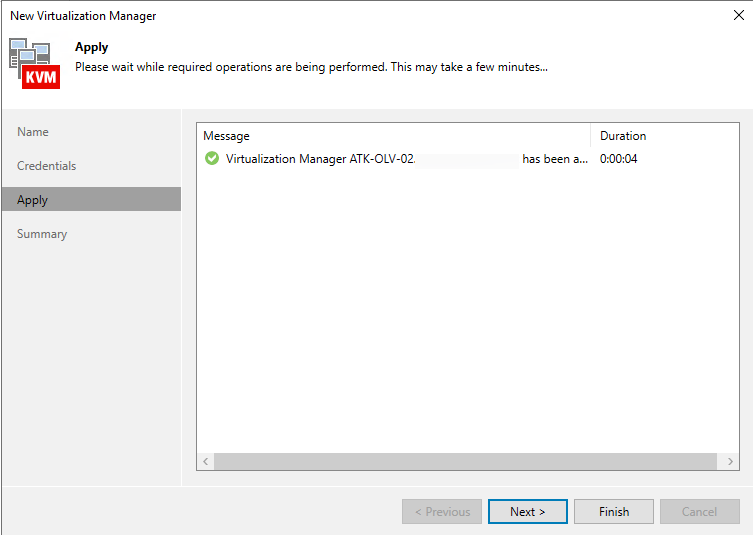Click the bold Apply heading text
Screen dimensions: 753x535
tap(92, 47)
